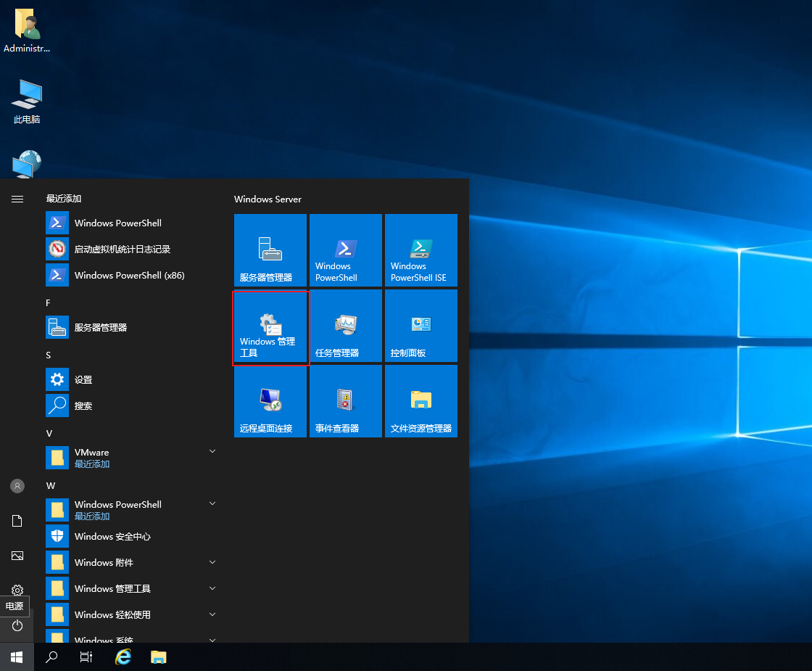Select 设置 from the app list

pos(83,379)
